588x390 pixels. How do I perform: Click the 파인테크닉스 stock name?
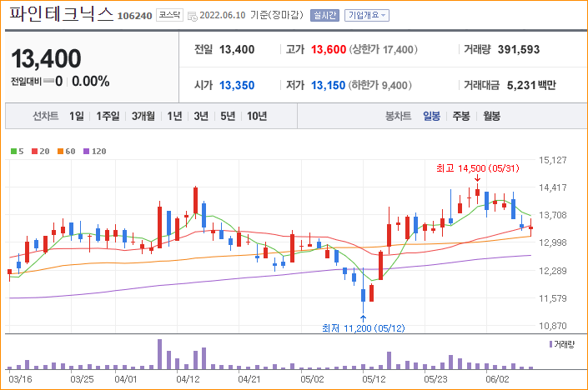[61, 14]
